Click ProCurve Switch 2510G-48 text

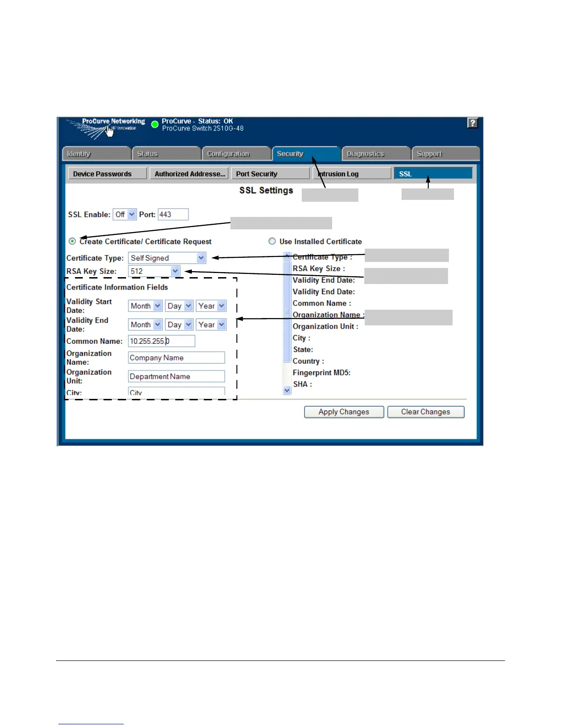[x=203, y=129]
